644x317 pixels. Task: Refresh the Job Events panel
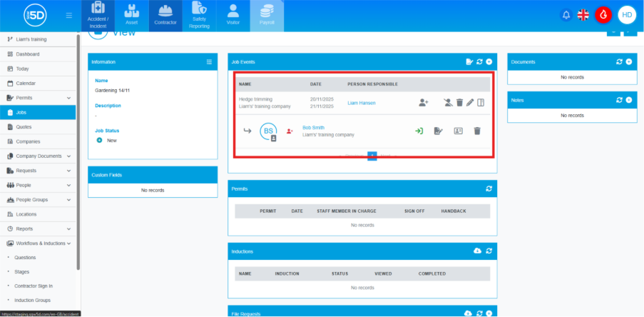pyautogui.click(x=479, y=62)
